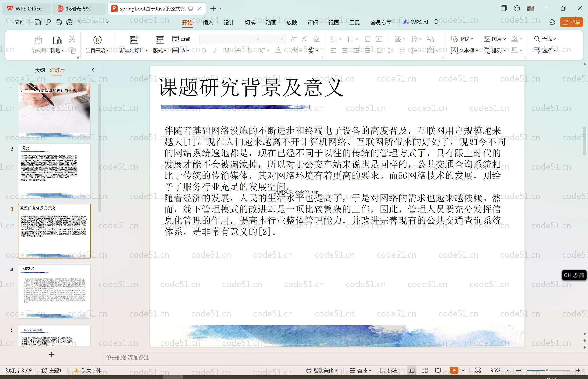Click fit slide to window icon
The height and width of the screenshot is (379, 588).
[478, 370]
